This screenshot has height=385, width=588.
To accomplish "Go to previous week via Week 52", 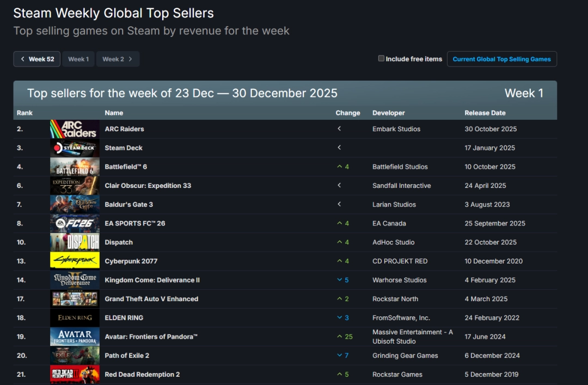I will click(37, 59).
